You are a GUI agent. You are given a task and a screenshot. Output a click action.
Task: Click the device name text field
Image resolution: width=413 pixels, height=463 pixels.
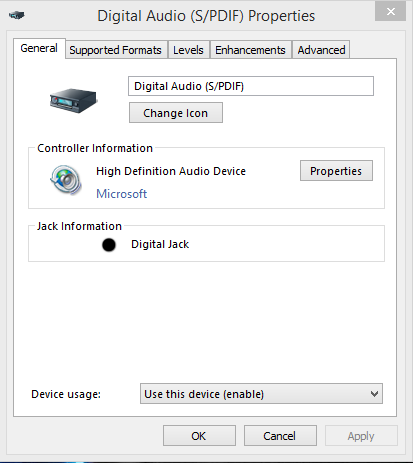tap(251, 86)
